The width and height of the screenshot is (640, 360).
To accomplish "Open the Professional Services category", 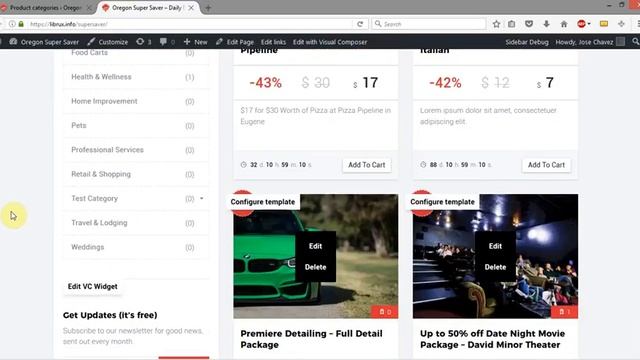I will pos(107,150).
